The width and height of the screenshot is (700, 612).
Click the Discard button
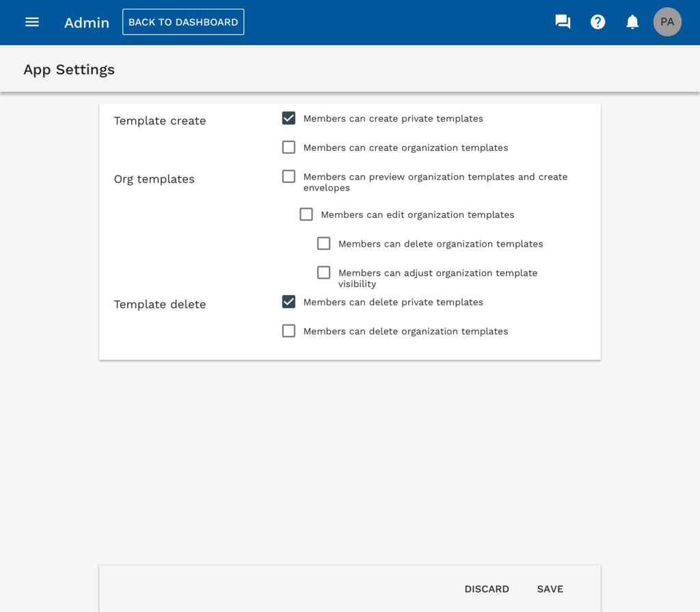487,589
